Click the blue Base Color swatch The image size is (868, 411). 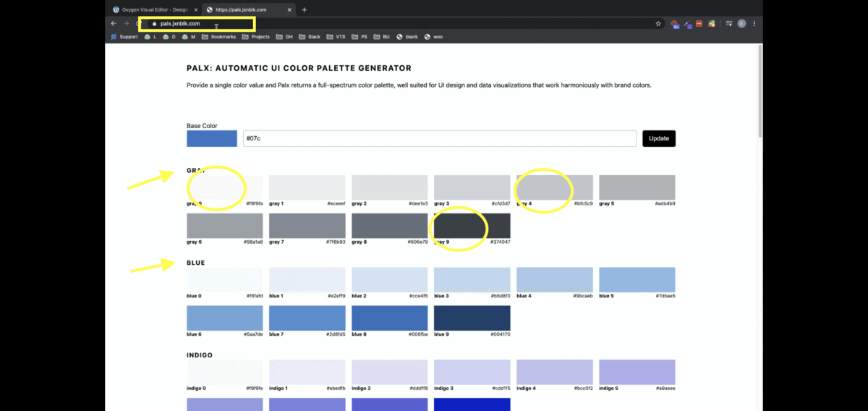point(212,138)
